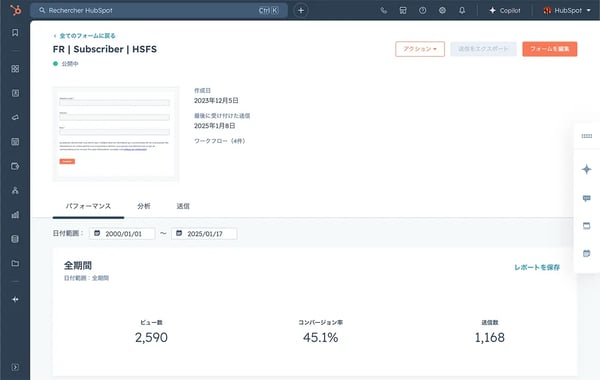Image resolution: width=600 pixels, height=380 pixels.
Task: Click the drag handle icon on right panel
Action: pos(586,136)
